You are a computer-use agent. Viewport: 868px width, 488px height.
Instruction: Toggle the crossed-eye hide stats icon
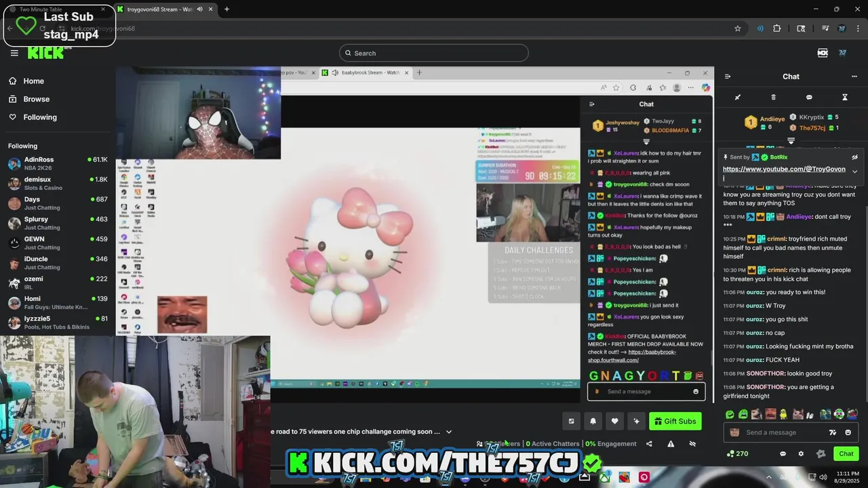(x=692, y=444)
